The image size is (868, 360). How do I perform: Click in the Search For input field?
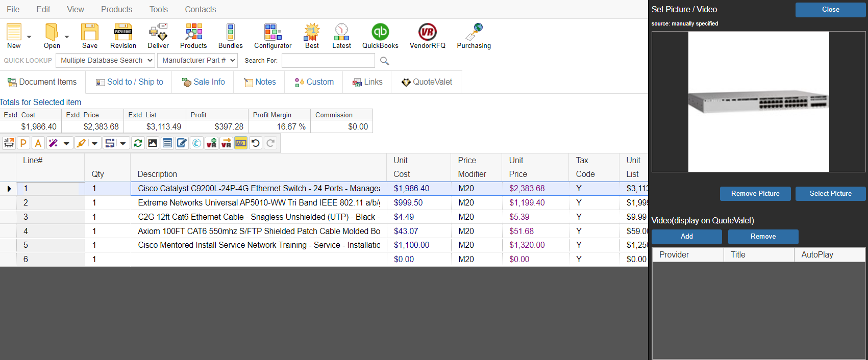coord(328,61)
